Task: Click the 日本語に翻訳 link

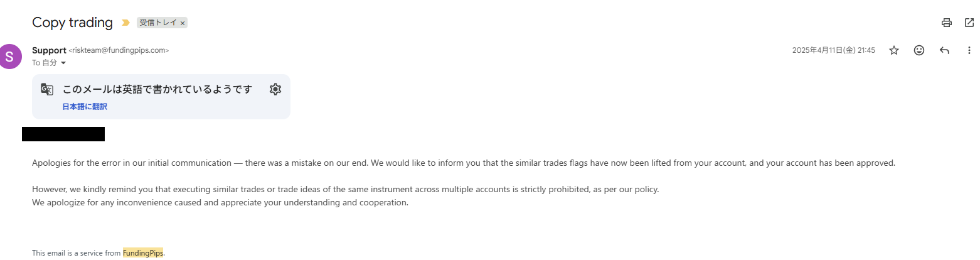Action: point(85,107)
